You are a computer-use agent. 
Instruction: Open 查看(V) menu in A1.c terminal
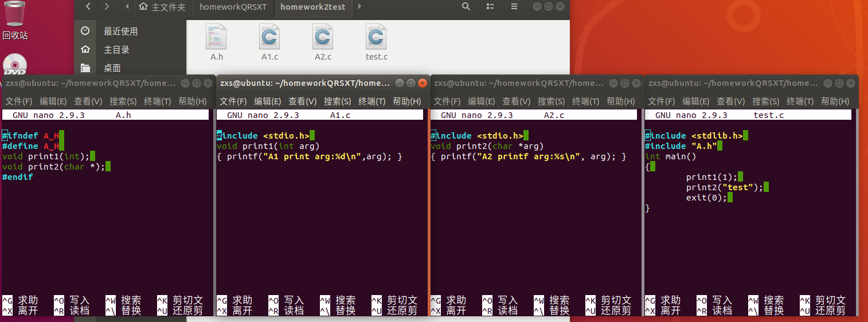(x=302, y=101)
